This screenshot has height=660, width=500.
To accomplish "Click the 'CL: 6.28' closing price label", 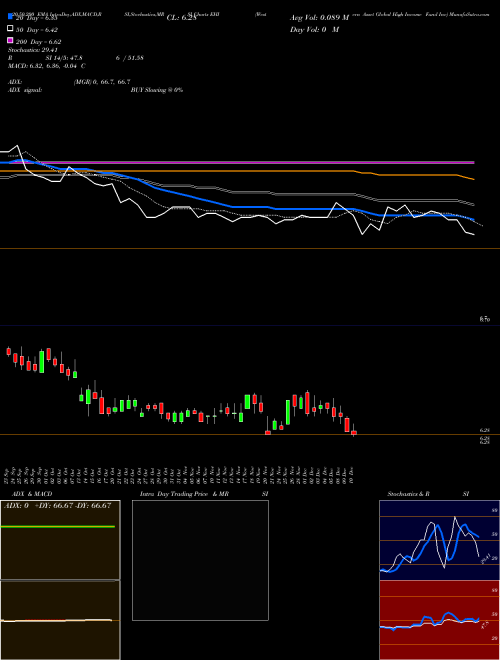I will pyautogui.click(x=182, y=18).
